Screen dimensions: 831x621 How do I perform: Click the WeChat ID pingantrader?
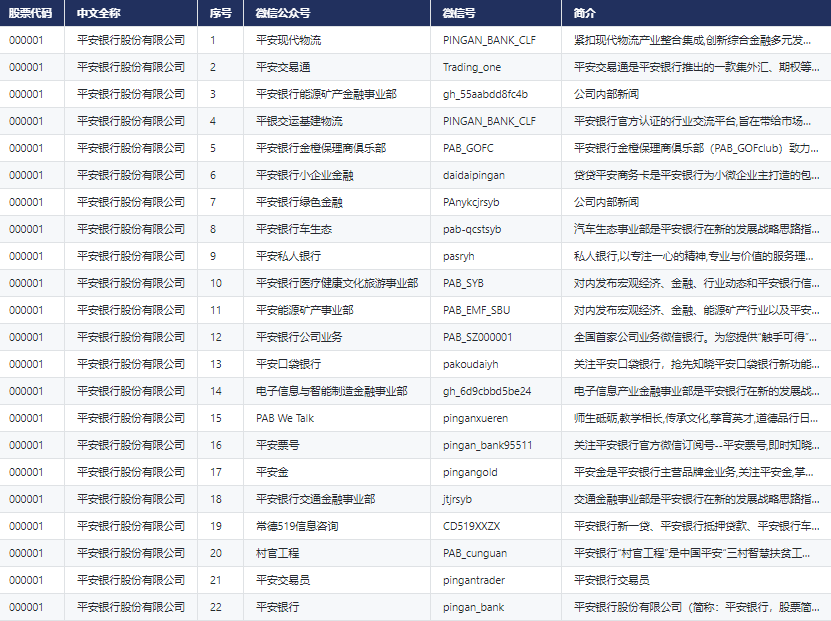[474, 581]
